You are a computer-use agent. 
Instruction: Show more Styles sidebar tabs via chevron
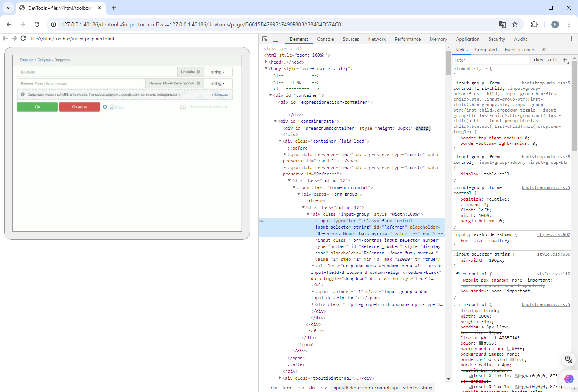[544, 50]
